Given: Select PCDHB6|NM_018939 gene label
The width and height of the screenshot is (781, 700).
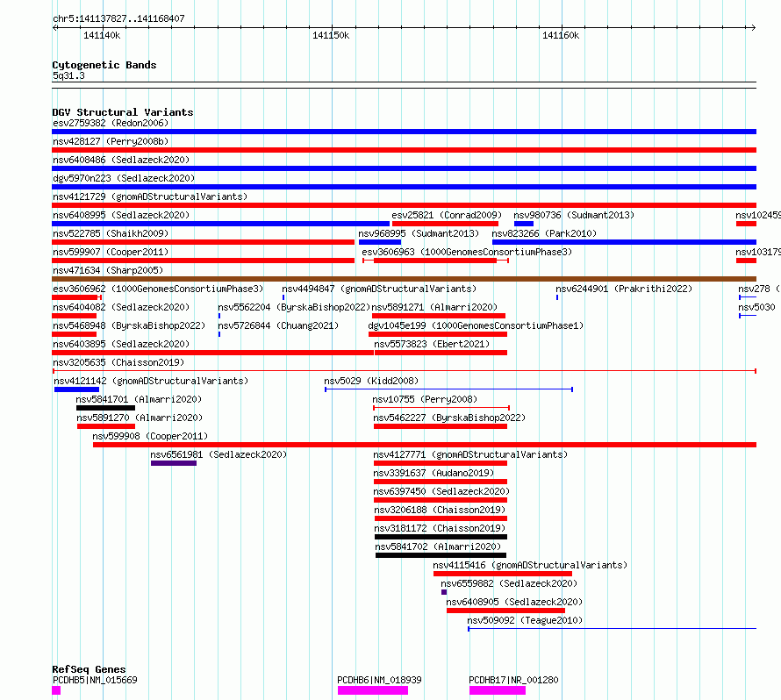Looking at the screenshot, I should (x=379, y=680).
